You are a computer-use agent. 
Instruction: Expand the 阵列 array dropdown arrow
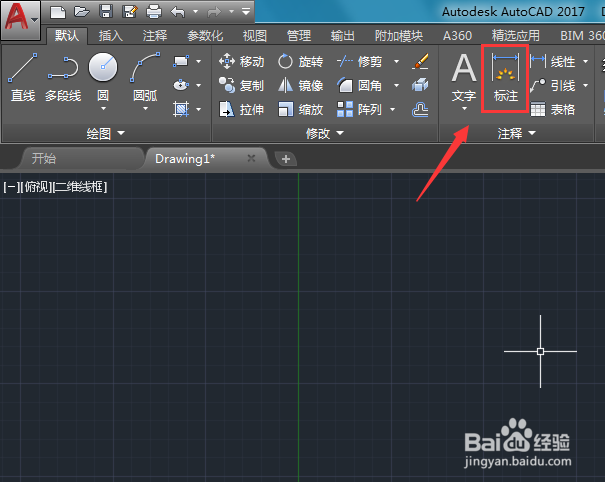[392, 110]
